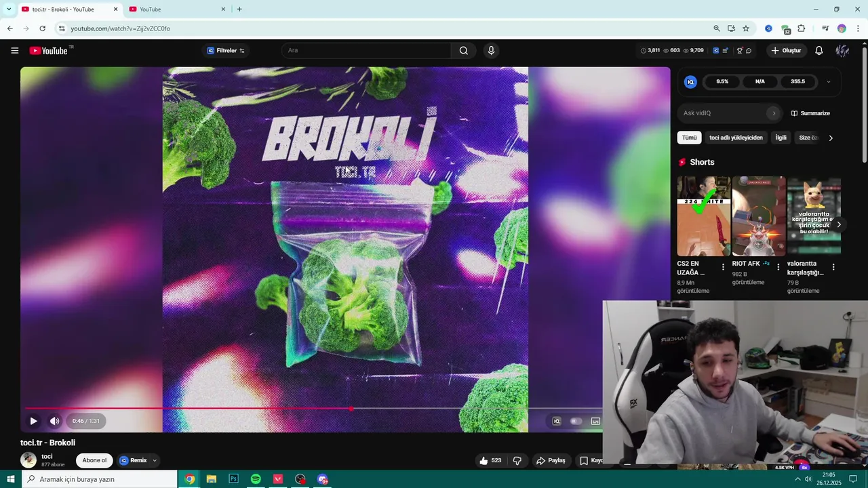The image size is (868, 488).
Task: Open the toci channel name link
Action: coord(47,457)
